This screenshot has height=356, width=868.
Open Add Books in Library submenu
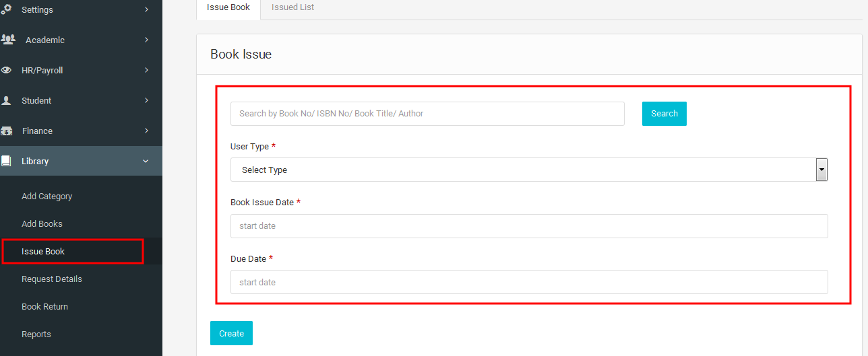tap(42, 224)
